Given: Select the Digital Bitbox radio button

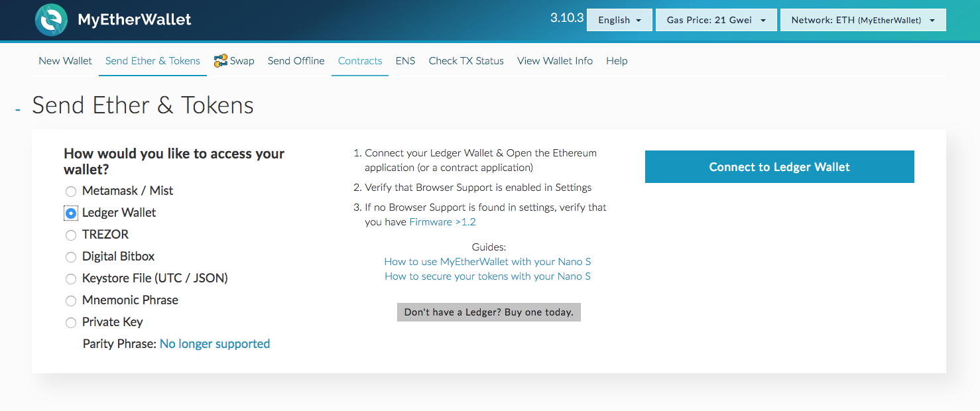Looking at the screenshot, I should point(71,257).
